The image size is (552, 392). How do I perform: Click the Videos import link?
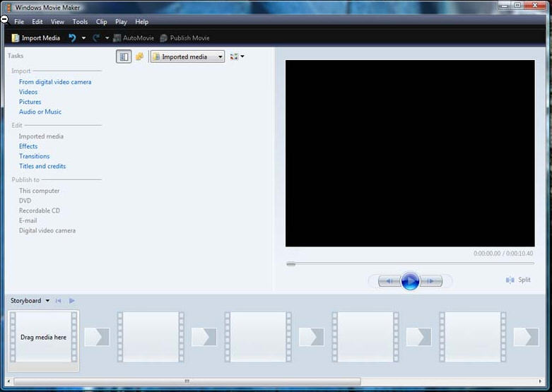[28, 92]
